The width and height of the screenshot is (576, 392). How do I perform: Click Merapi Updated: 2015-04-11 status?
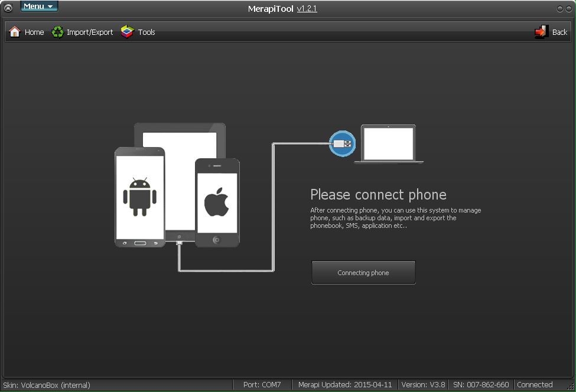[345, 385]
